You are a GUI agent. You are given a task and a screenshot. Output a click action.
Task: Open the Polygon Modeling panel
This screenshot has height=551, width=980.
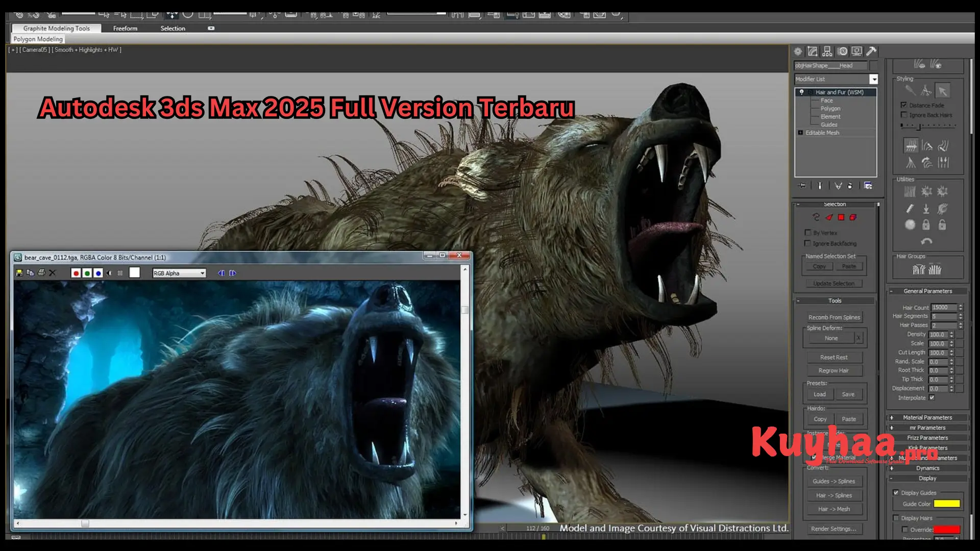click(x=37, y=39)
